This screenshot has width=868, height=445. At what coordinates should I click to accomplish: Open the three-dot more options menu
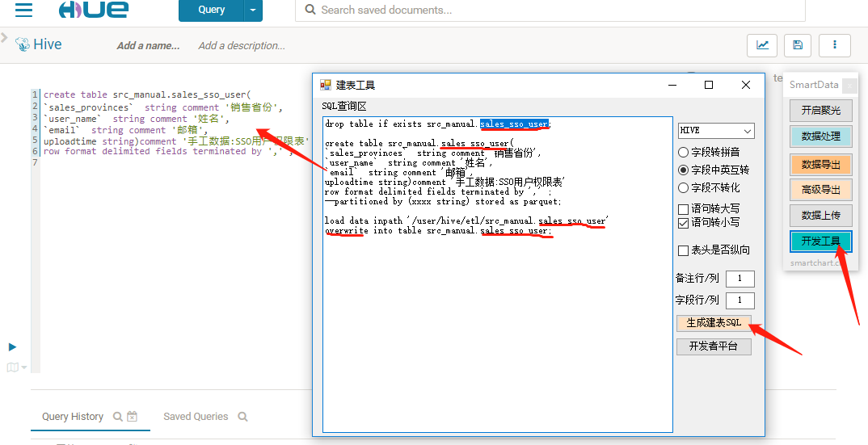834,45
